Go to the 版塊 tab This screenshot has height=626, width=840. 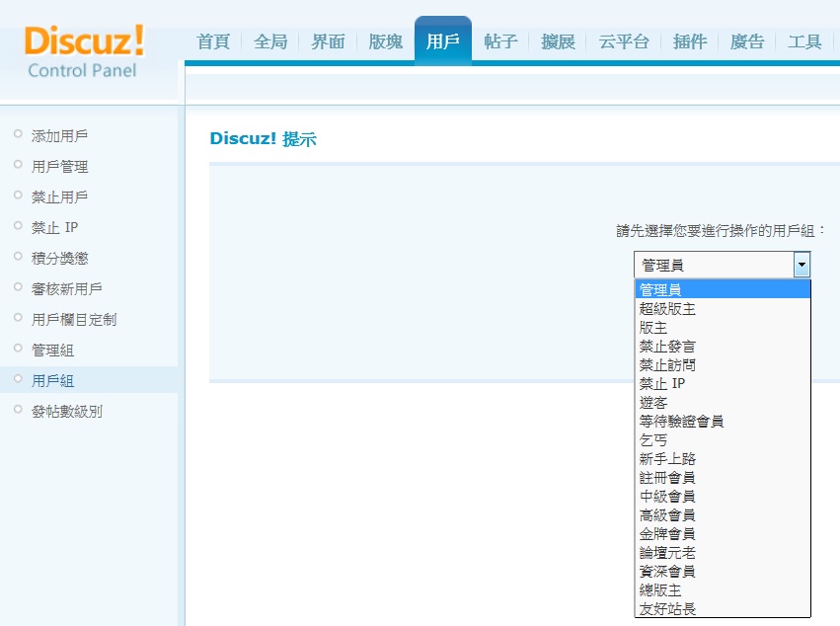pyautogui.click(x=385, y=41)
